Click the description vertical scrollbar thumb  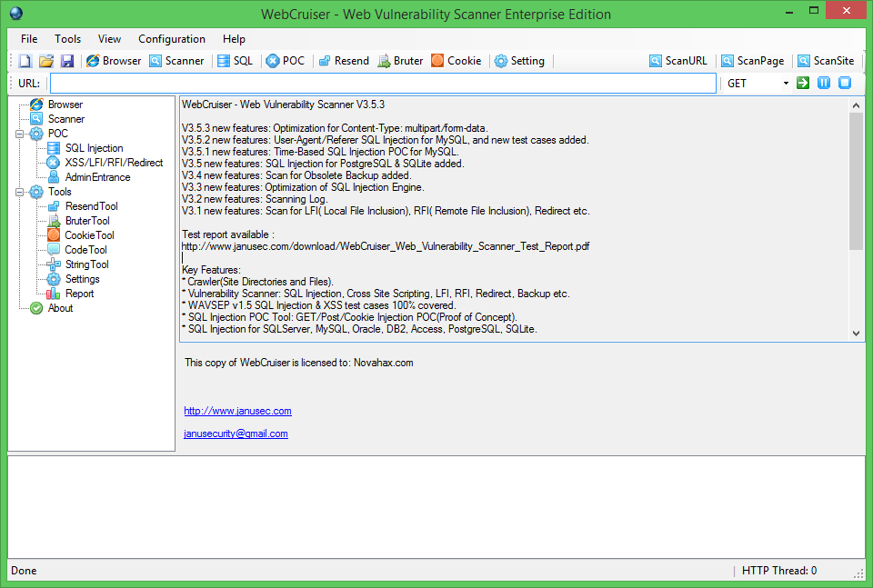[x=857, y=181]
